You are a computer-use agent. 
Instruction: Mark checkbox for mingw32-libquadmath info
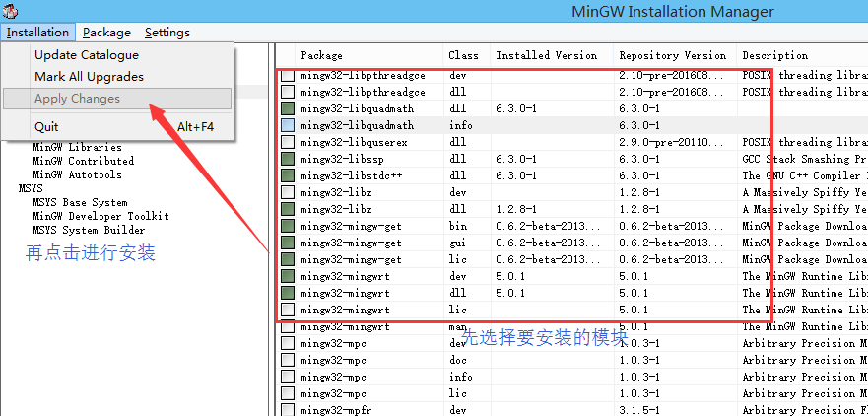click(288, 126)
